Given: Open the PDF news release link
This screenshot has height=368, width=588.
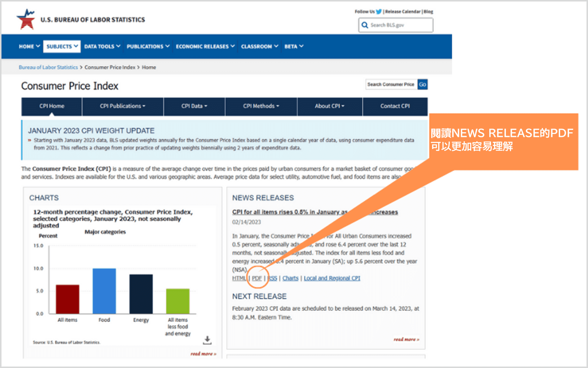Looking at the screenshot, I should 257,278.
